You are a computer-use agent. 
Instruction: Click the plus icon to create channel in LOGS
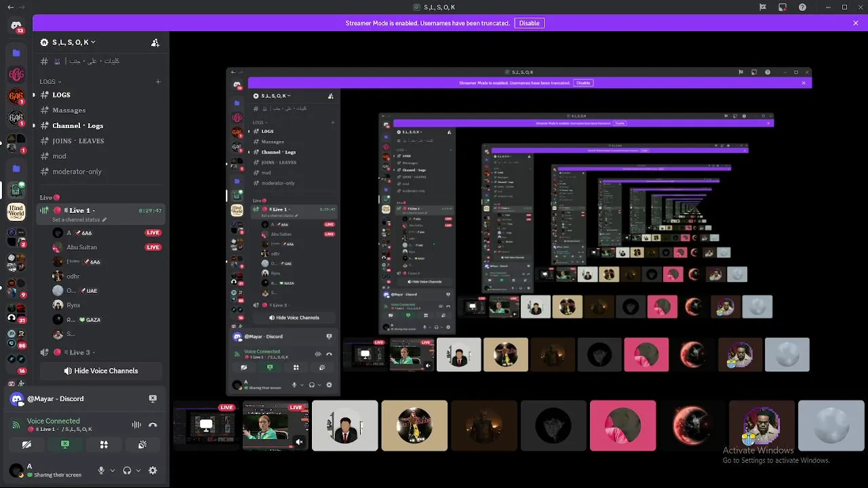coord(158,82)
